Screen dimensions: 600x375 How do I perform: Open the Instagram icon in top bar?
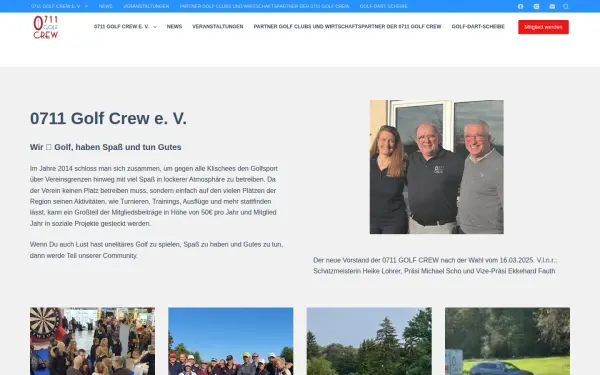pyautogui.click(x=536, y=7)
